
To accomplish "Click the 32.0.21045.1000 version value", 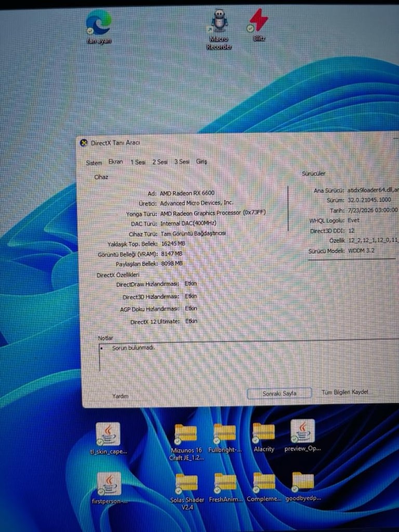I will click(369, 200).
